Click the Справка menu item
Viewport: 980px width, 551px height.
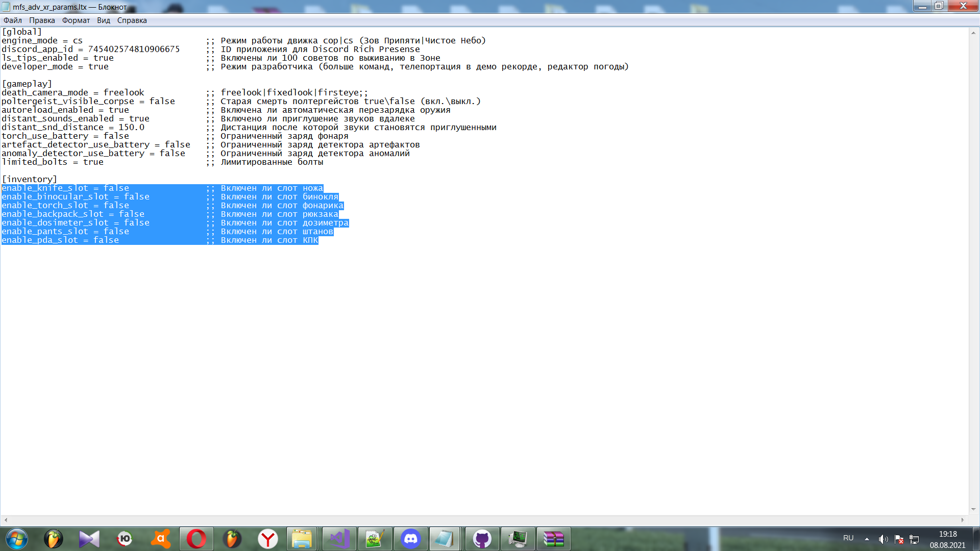(x=132, y=20)
